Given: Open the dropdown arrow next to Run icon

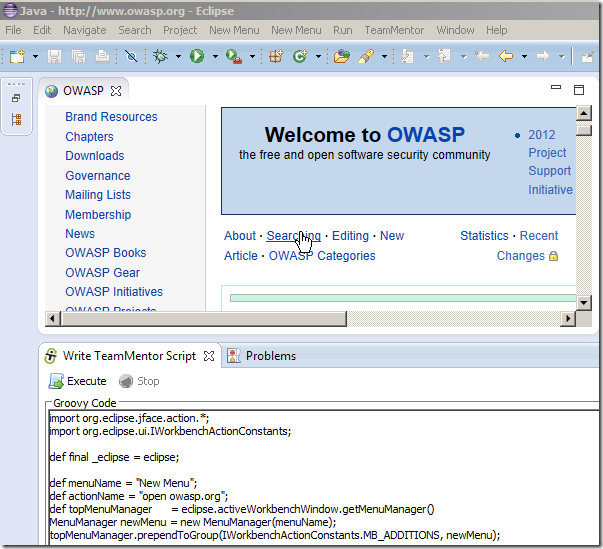Looking at the screenshot, I should pyautogui.click(x=214, y=57).
